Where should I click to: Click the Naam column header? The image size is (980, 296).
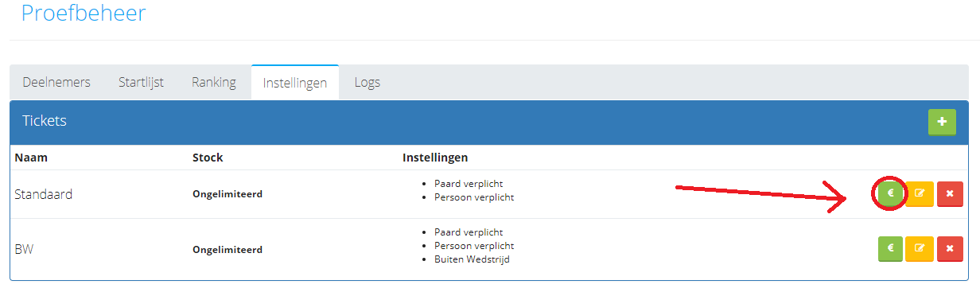pyautogui.click(x=31, y=158)
